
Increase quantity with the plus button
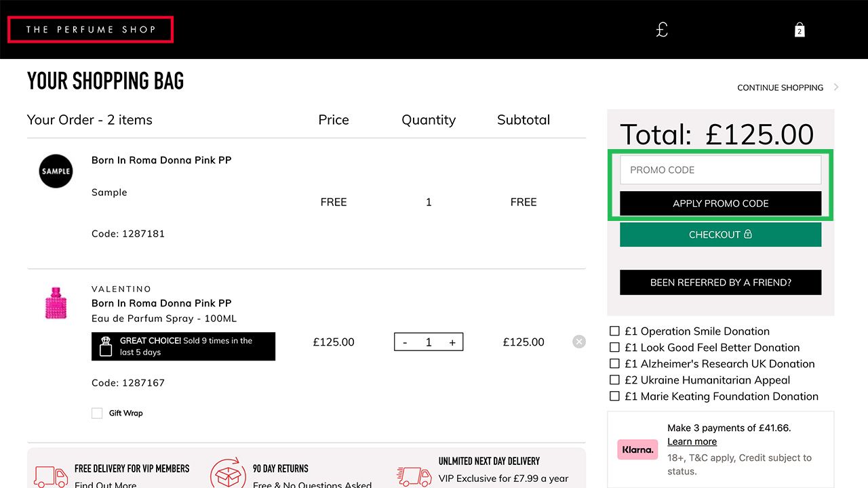[452, 342]
